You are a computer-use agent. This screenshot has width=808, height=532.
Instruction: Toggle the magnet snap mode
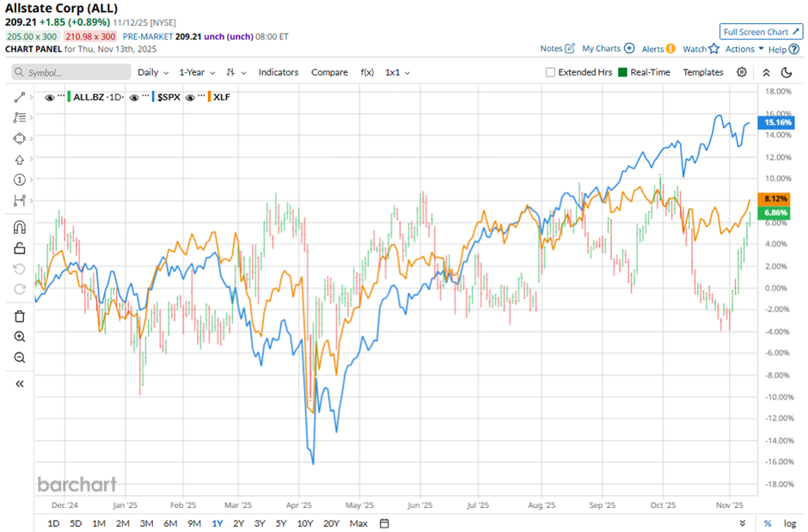[x=20, y=227]
